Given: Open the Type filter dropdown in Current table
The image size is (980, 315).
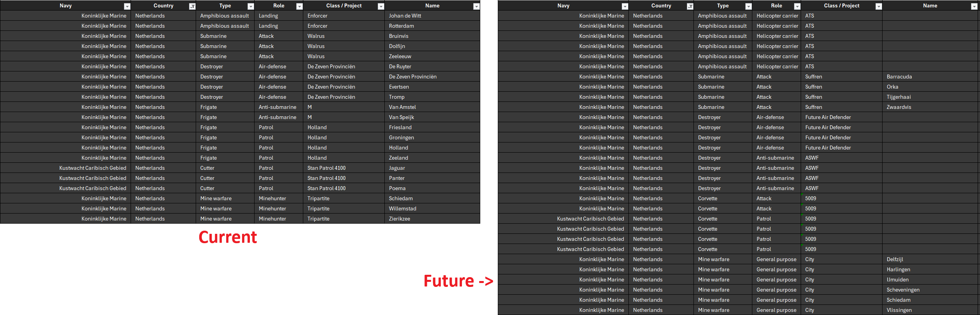Looking at the screenshot, I should 251,6.
